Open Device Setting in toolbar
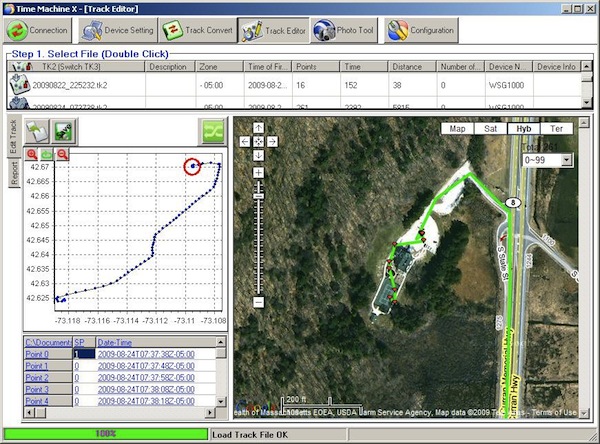This screenshot has height=444, width=600. coord(118,30)
